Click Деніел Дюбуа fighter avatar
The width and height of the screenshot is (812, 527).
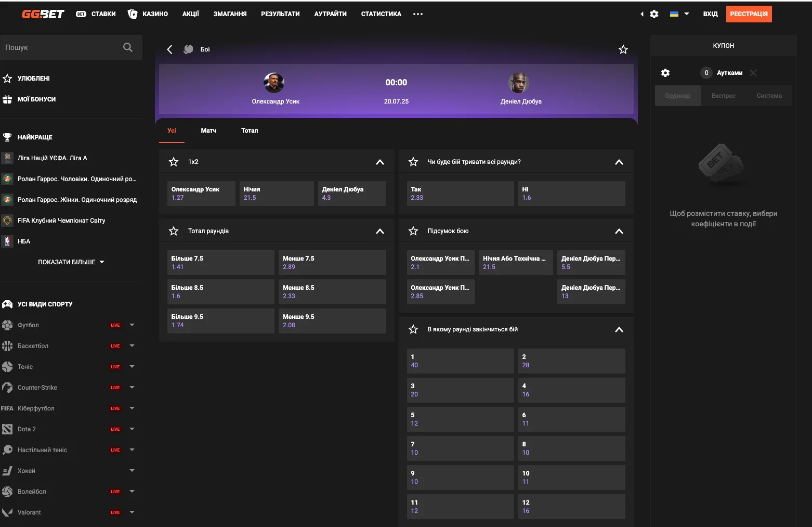click(x=518, y=83)
